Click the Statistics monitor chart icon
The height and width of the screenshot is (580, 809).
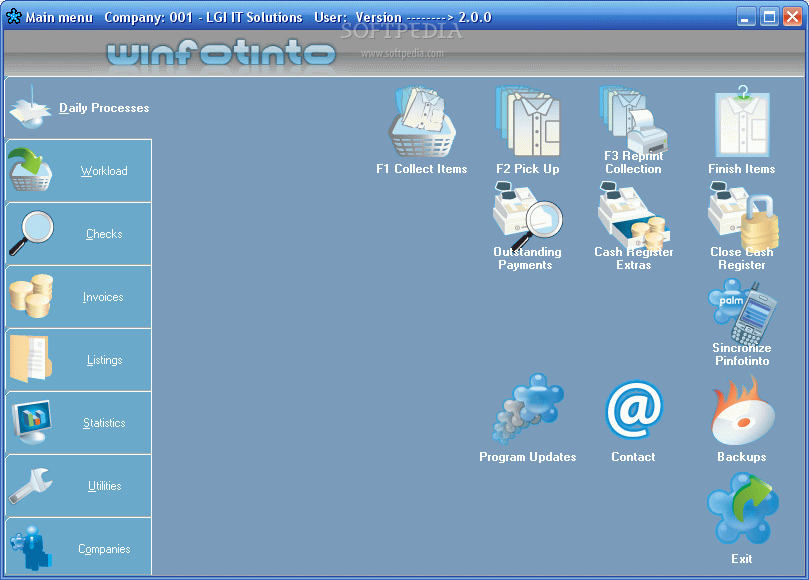coord(32,422)
